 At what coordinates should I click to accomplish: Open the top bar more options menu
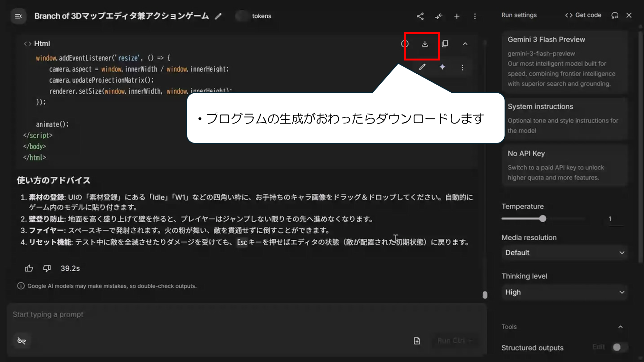tap(475, 16)
